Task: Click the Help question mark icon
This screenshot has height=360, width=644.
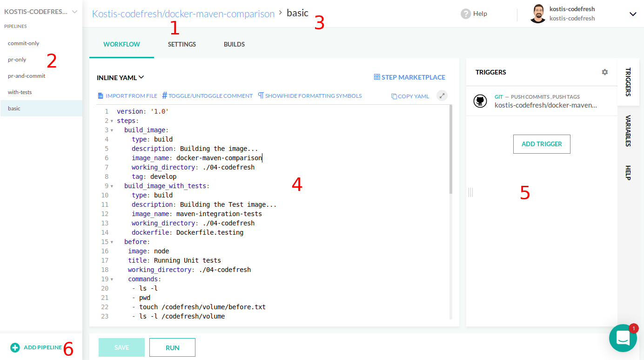Action: click(466, 14)
